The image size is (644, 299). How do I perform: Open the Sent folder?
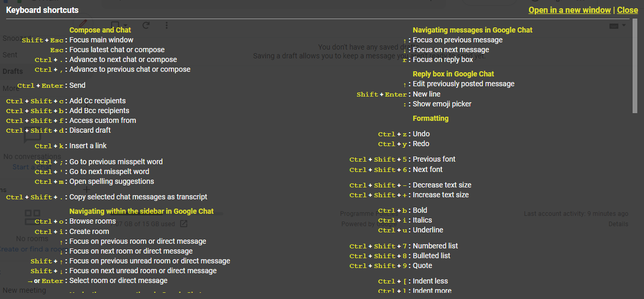click(x=10, y=55)
